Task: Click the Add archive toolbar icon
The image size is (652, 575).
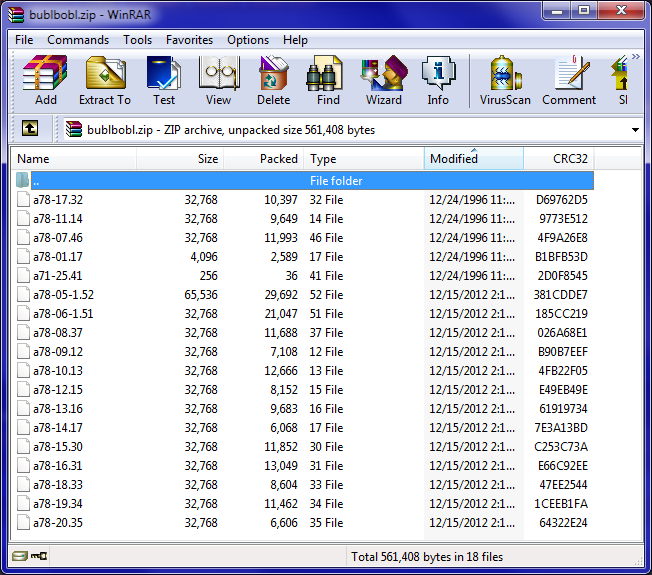Action: coord(45,80)
